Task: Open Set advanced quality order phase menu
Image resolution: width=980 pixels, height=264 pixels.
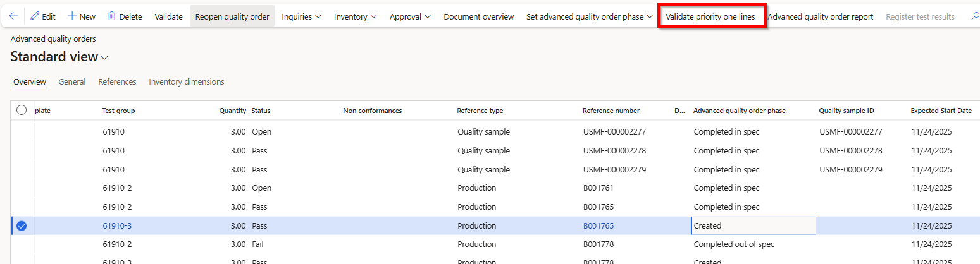Action: coord(590,16)
